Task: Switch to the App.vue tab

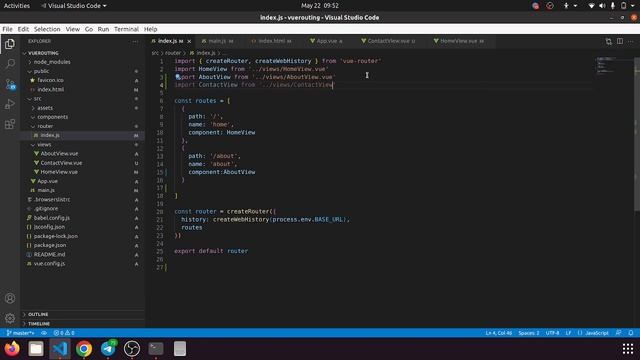Action: click(327, 41)
